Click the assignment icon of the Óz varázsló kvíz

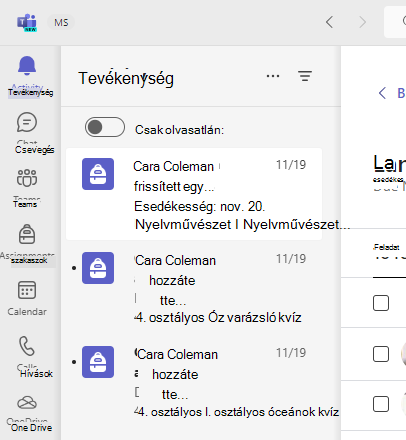click(98, 268)
